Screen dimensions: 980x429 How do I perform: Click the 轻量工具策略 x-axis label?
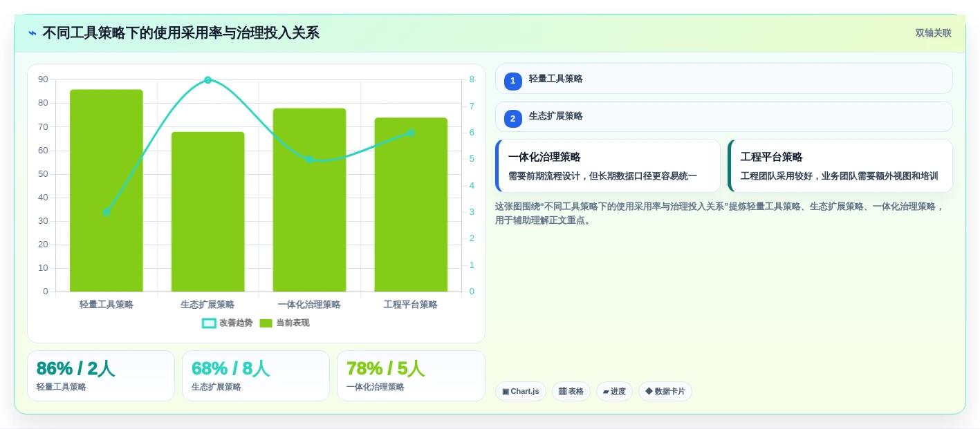tap(107, 305)
